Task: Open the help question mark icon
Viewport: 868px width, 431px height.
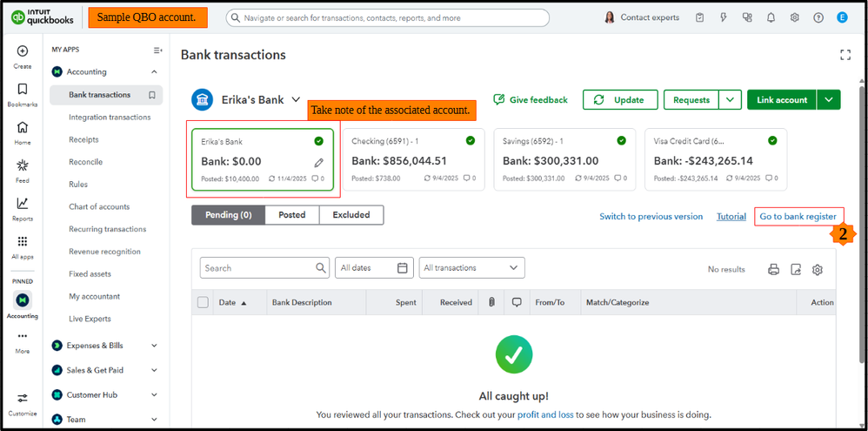Action: tap(818, 17)
